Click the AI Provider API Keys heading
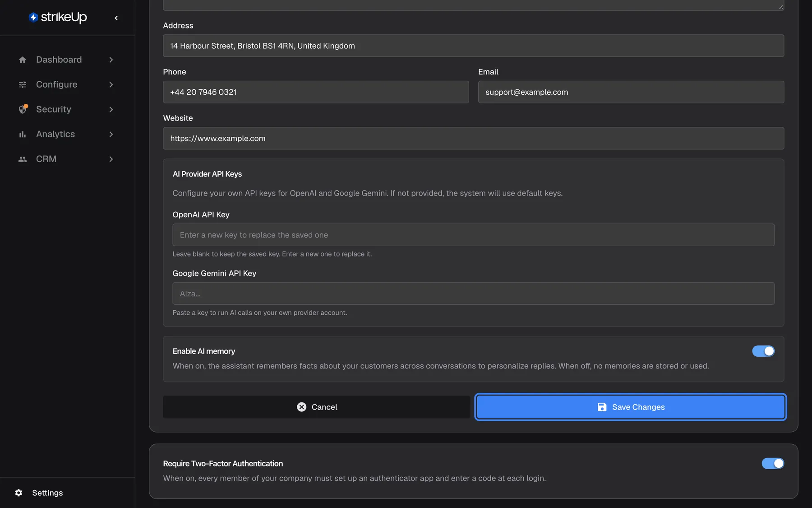The height and width of the screenshot is (508, 812). (x=207, y=174)
